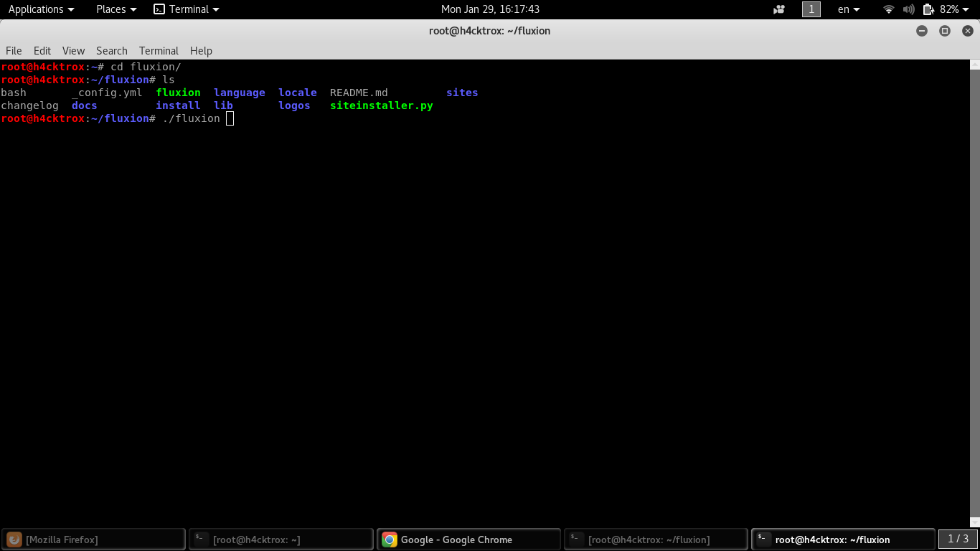Click the date and time in the top panel
Viewport: 980px width, 551px height.
(x=490, y=9)
